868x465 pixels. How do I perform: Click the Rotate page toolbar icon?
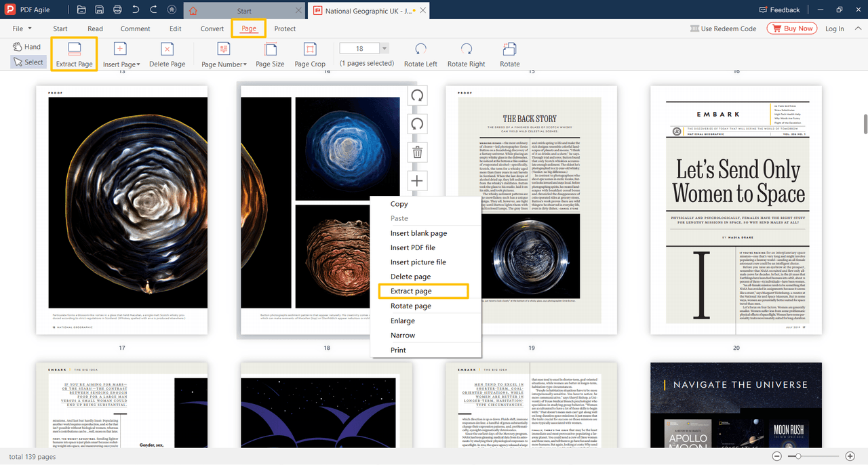coord(510,54)
